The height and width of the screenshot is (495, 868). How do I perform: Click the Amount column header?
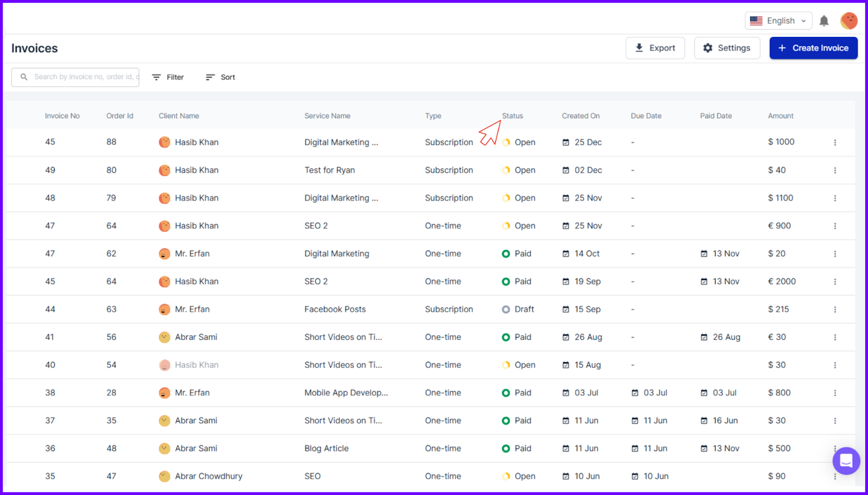[780, 116]
